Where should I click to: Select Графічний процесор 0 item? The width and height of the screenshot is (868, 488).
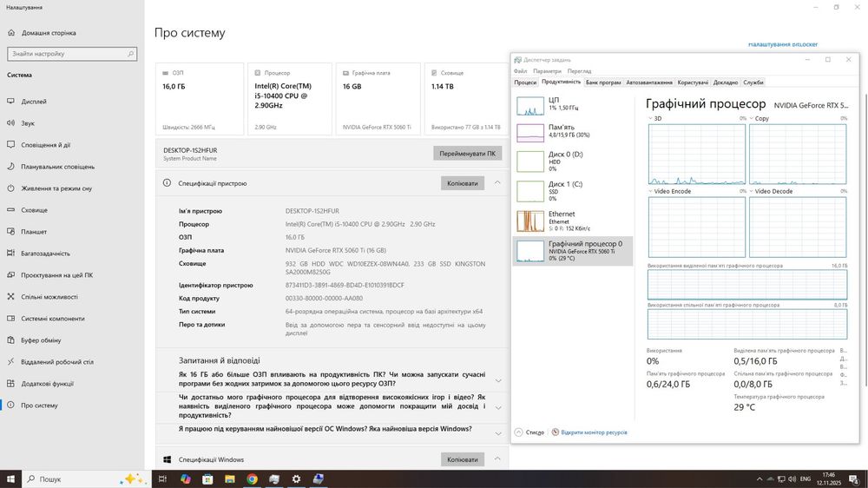(x=572, y=251)
